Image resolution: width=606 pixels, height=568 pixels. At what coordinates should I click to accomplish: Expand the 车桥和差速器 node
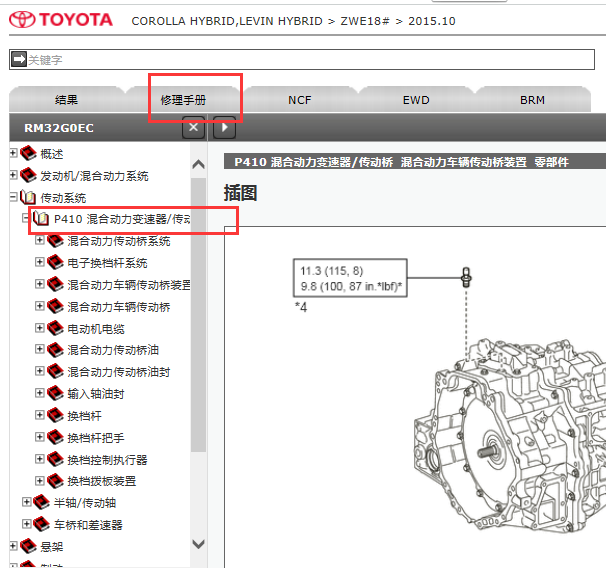(26, 524)
